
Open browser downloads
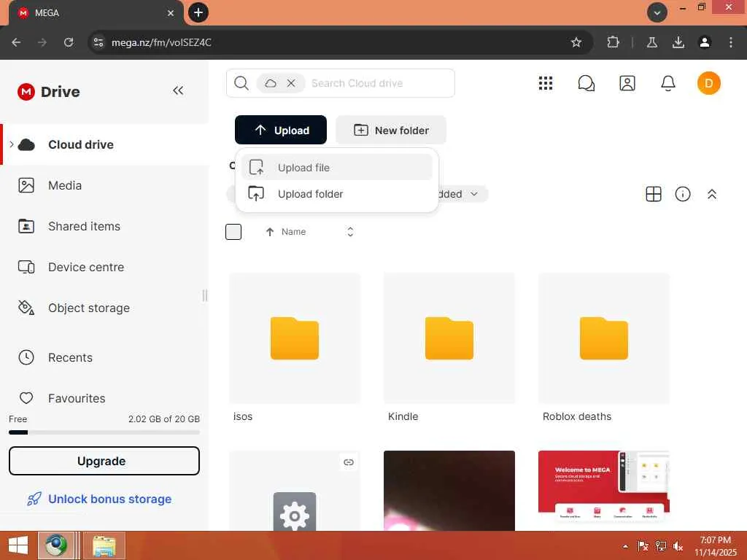678,42
